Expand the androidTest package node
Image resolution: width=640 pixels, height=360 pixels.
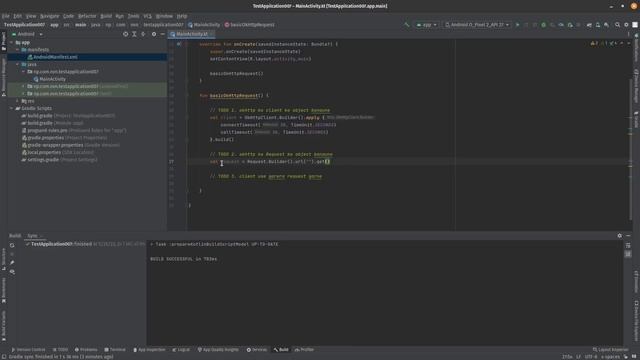23,87
